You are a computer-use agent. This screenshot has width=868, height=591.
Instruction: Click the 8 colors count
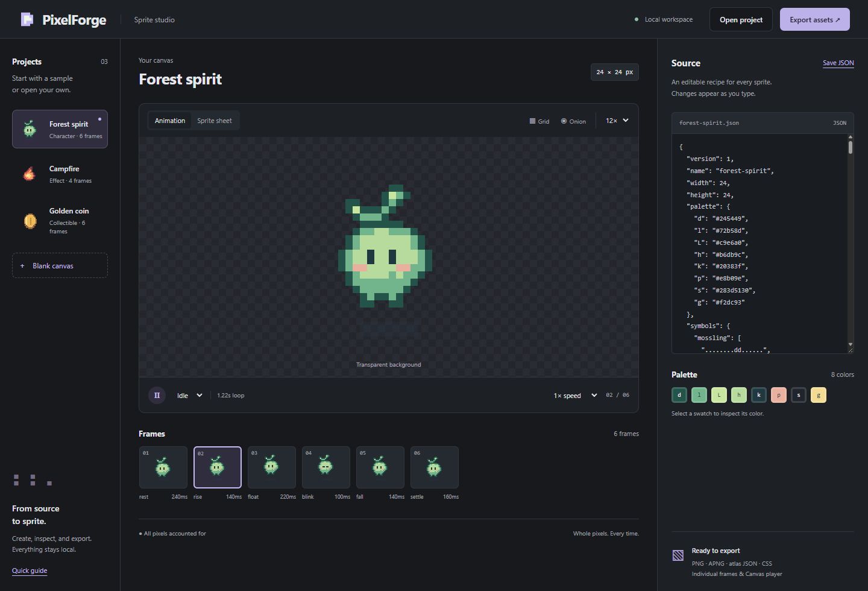(x=843, y=375)
